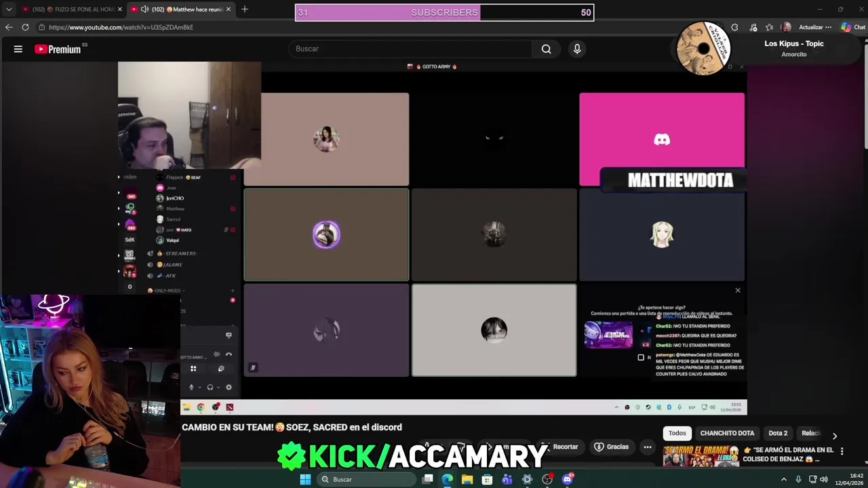
Task: Open the browser tab search dropdown arrow
Action: (8, 9)
